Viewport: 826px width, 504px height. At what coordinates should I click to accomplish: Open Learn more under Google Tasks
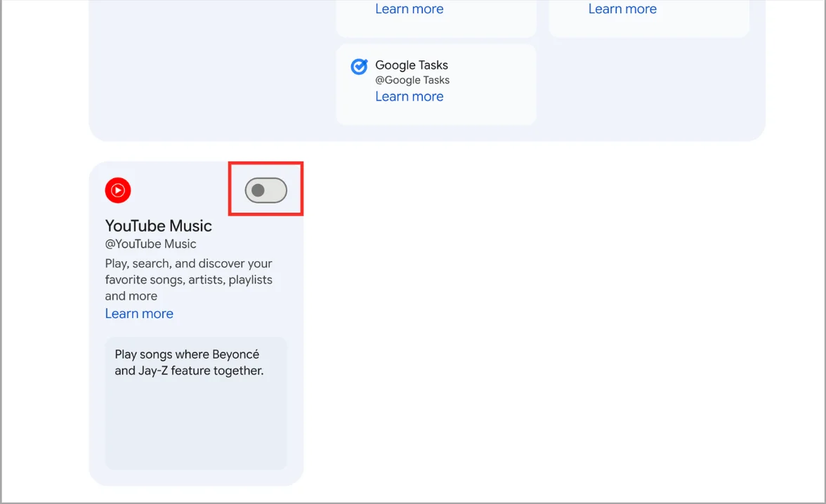coord(409,96)
